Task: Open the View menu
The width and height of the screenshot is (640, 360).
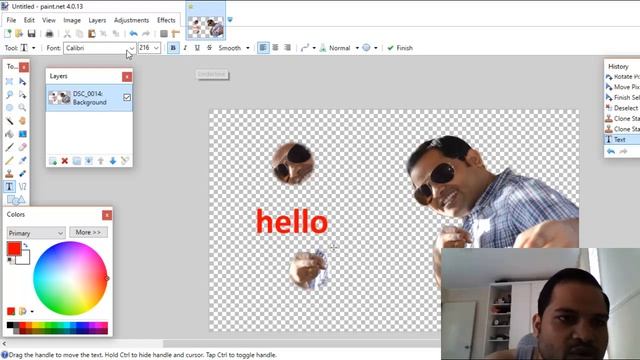Action: (x=49, y=20)
